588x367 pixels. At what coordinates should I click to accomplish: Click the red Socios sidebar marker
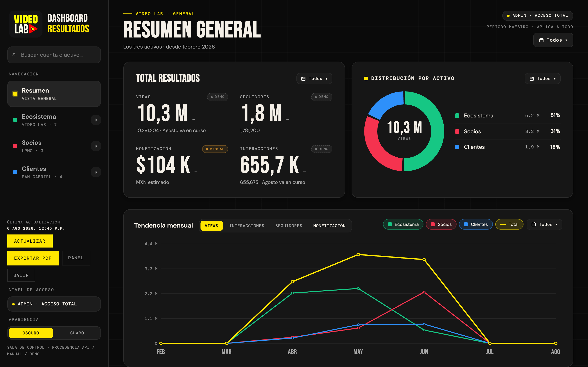[x=15, y=146]
